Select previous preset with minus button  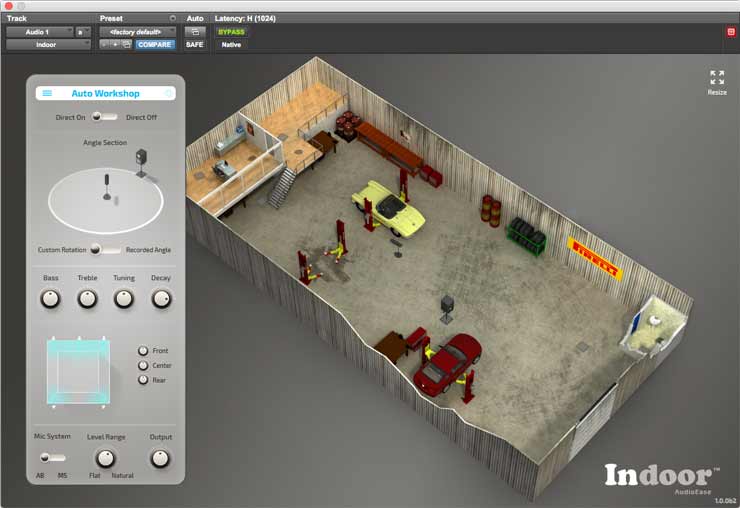pos(104,44)
